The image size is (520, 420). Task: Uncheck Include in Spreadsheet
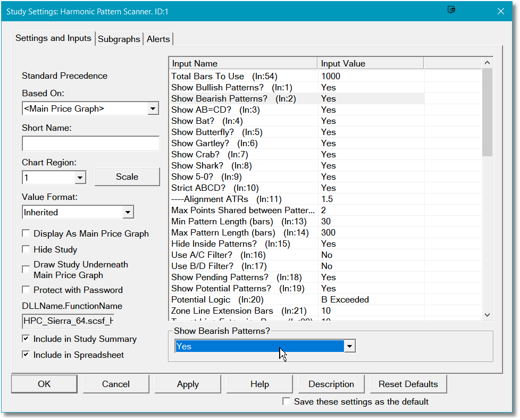26,355
